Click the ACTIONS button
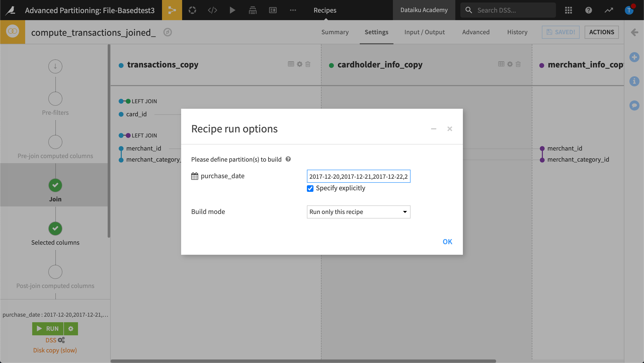Image resolution: width=644 pixels, height=363 pixels. tap(601, 32)
